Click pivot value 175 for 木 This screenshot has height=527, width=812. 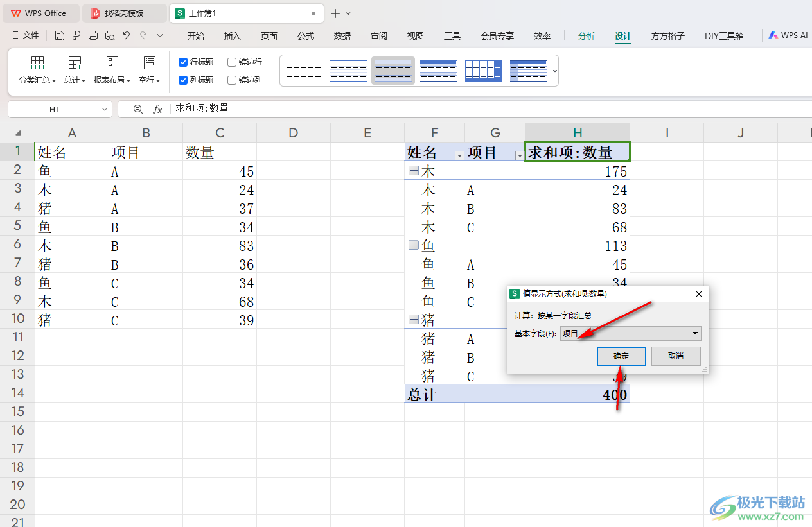pos(615,171)
